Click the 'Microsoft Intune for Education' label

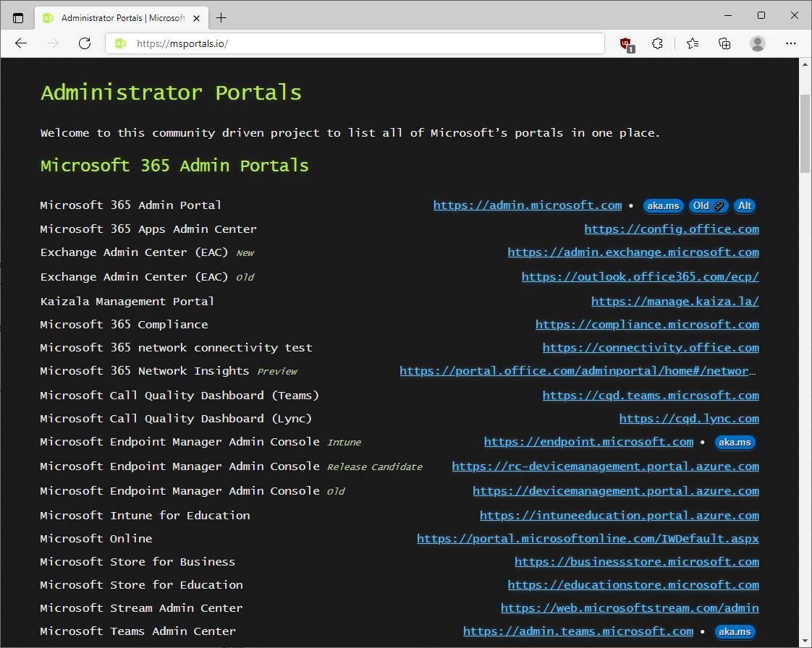point(145,516)
